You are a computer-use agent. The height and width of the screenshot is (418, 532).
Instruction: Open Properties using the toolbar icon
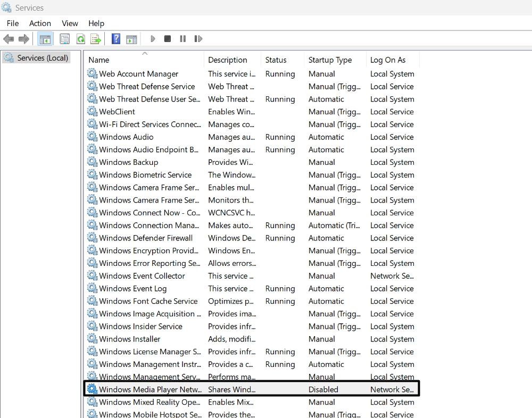click(x=65, y=39)
